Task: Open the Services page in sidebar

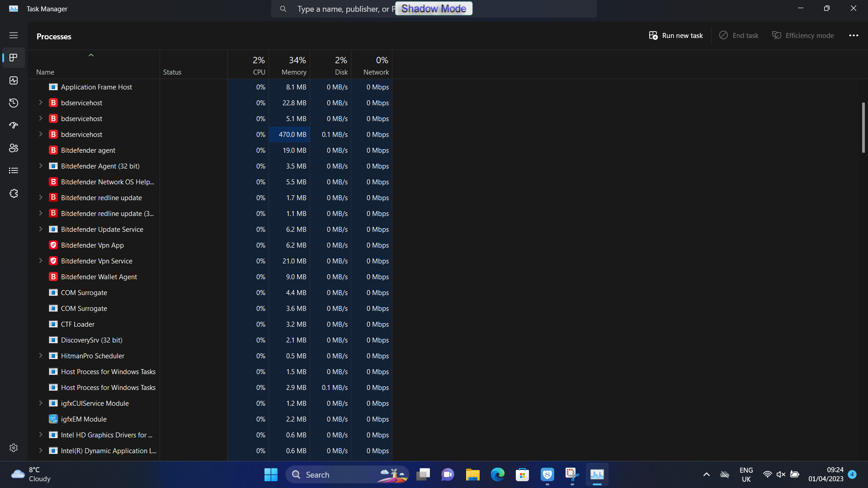Action: (14, 193)
